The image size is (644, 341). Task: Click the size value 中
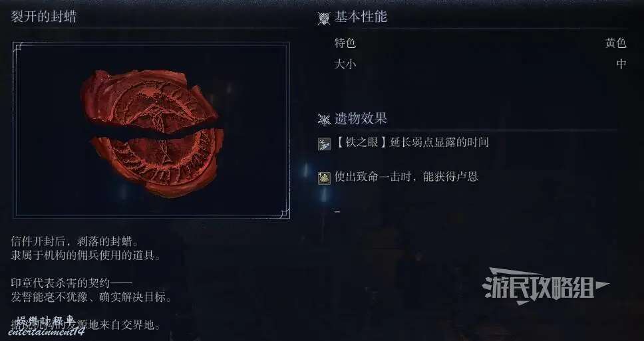click(x=621, y=64)
